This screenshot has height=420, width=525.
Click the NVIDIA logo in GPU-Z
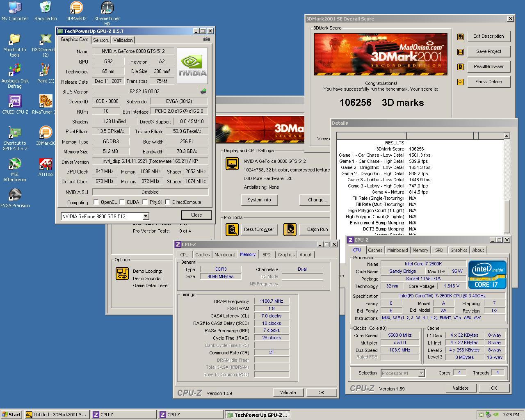(192, 66)
